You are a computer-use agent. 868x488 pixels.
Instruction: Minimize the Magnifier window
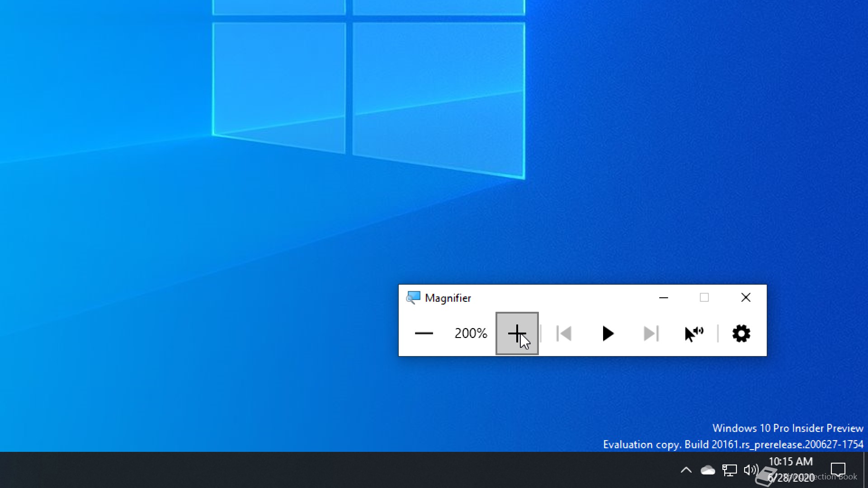tap(663, 298)
